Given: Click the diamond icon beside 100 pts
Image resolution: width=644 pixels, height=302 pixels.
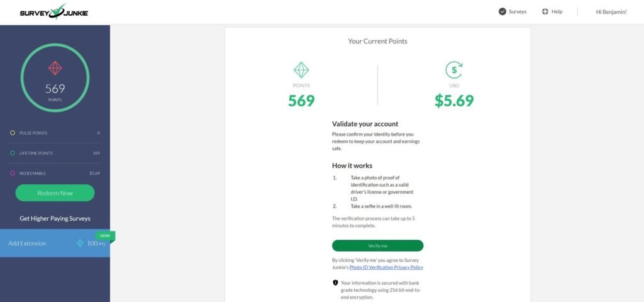Looking at the screenshot, I should click(80, 243).
